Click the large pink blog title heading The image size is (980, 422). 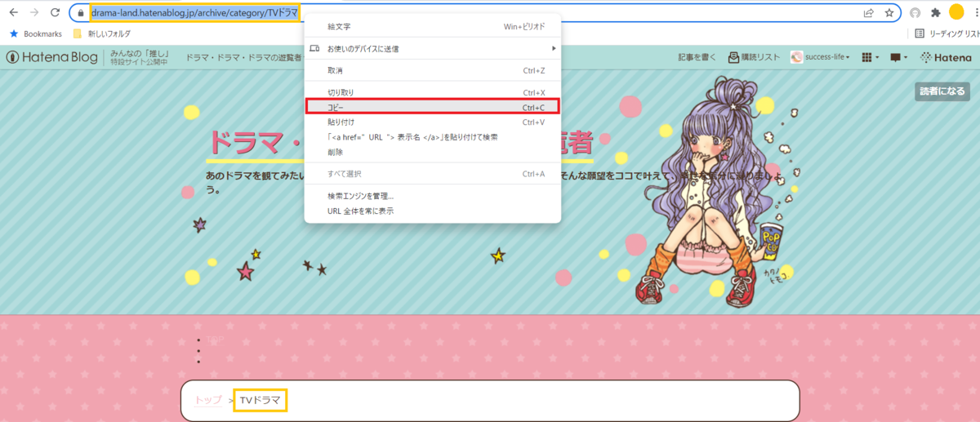coord(400,143)
